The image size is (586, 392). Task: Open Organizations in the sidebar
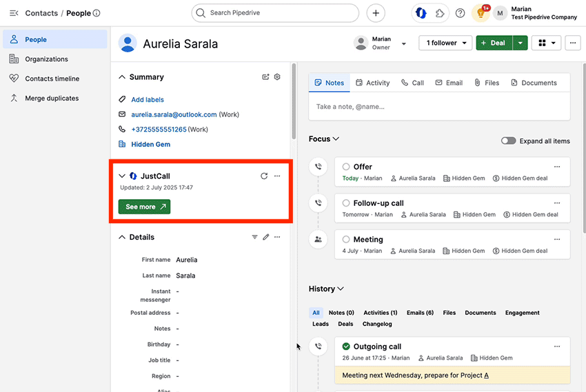[x=55, y=59]
